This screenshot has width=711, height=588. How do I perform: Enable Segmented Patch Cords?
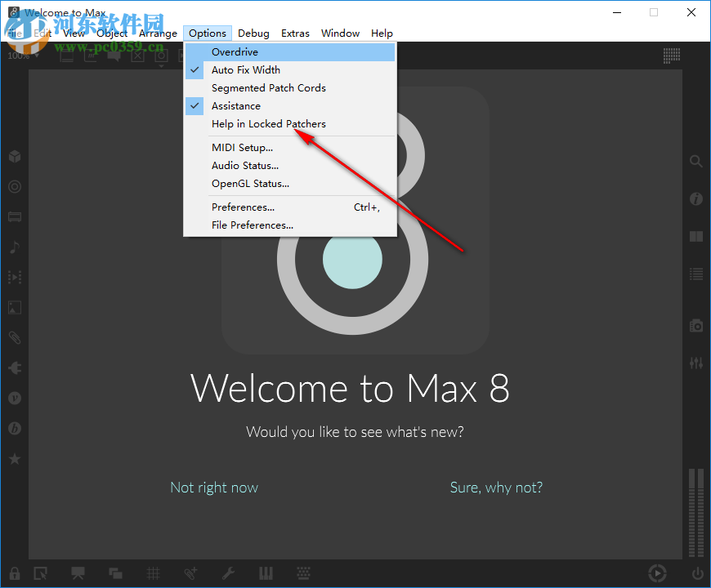pos(267,87)
